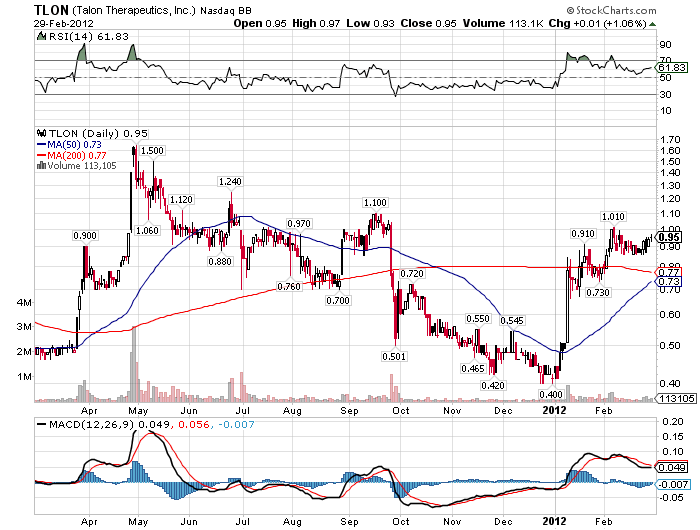Click the 0.465 price low label
700x530 pixels.
pos(473,368)
